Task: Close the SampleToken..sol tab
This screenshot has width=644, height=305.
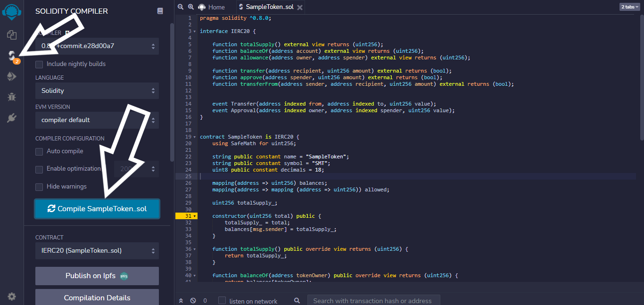Action: (x=300, y=8)
